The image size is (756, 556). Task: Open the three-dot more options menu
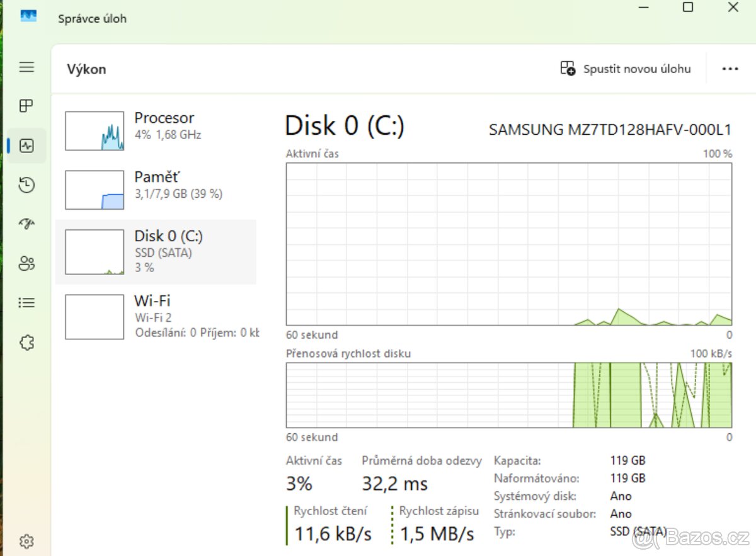point(730,69)
